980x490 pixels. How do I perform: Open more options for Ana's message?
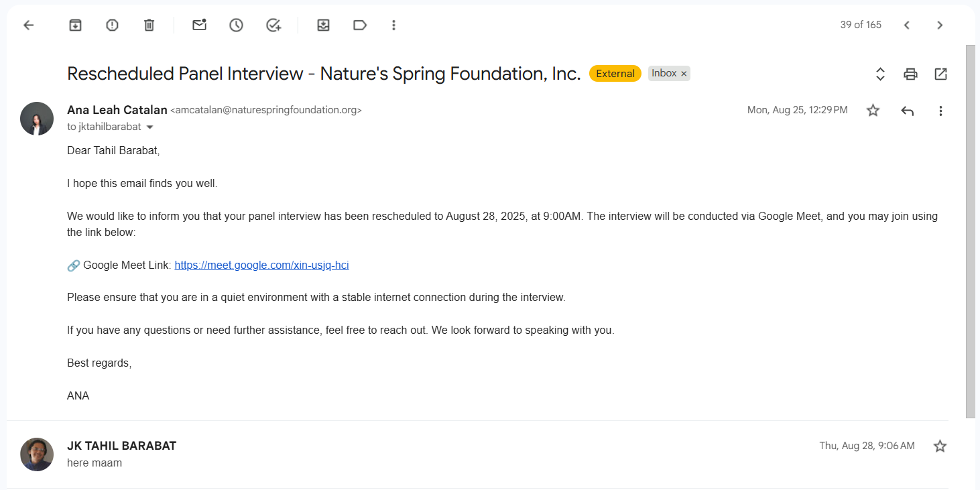point(940,111)
